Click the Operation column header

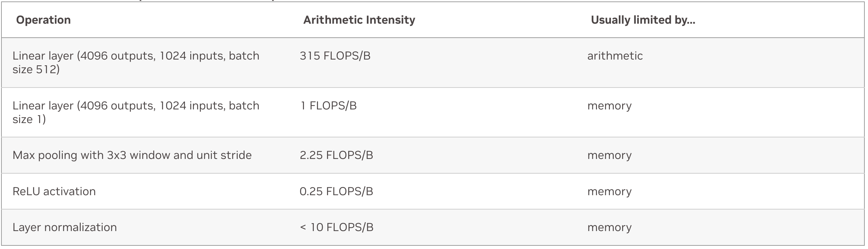tap(43, 20)
